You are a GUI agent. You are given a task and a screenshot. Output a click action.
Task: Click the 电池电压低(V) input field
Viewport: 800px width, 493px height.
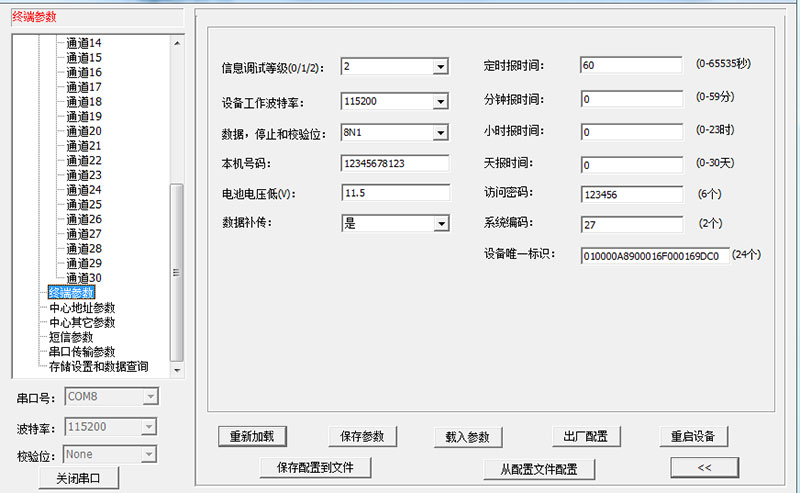[395, 193]
